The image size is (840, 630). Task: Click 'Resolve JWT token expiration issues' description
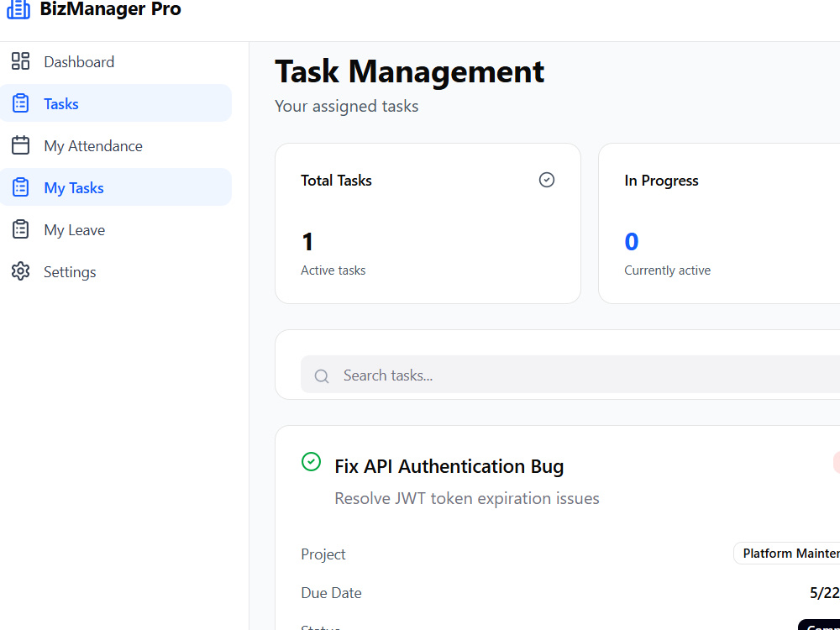coord(466,498)
